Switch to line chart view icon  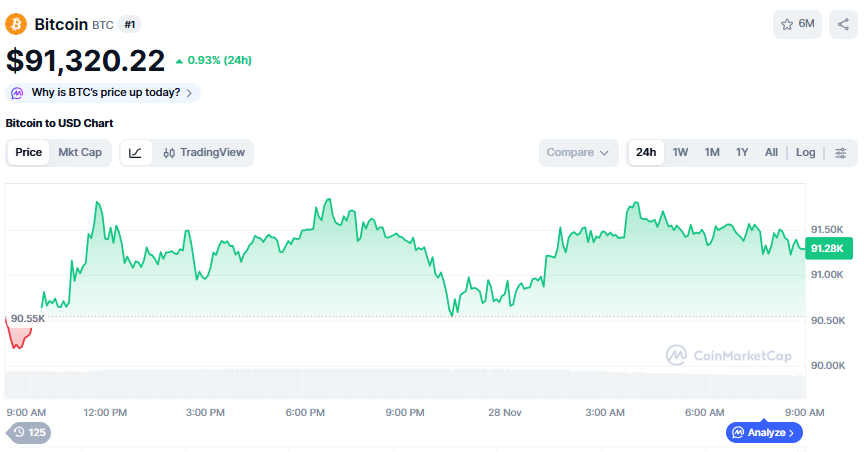(x=136, y=153)
